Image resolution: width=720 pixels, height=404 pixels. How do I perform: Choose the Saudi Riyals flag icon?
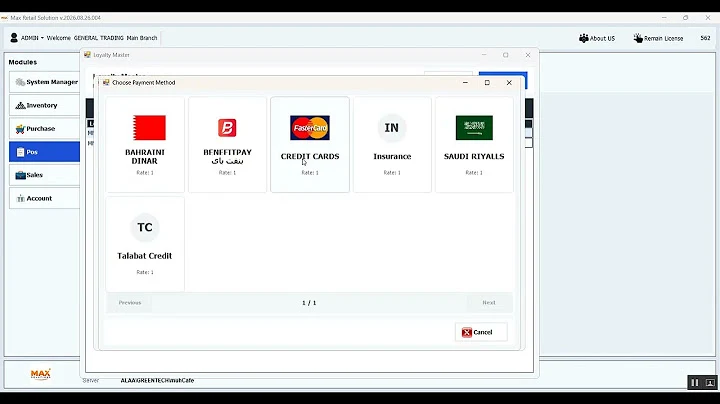474,128
